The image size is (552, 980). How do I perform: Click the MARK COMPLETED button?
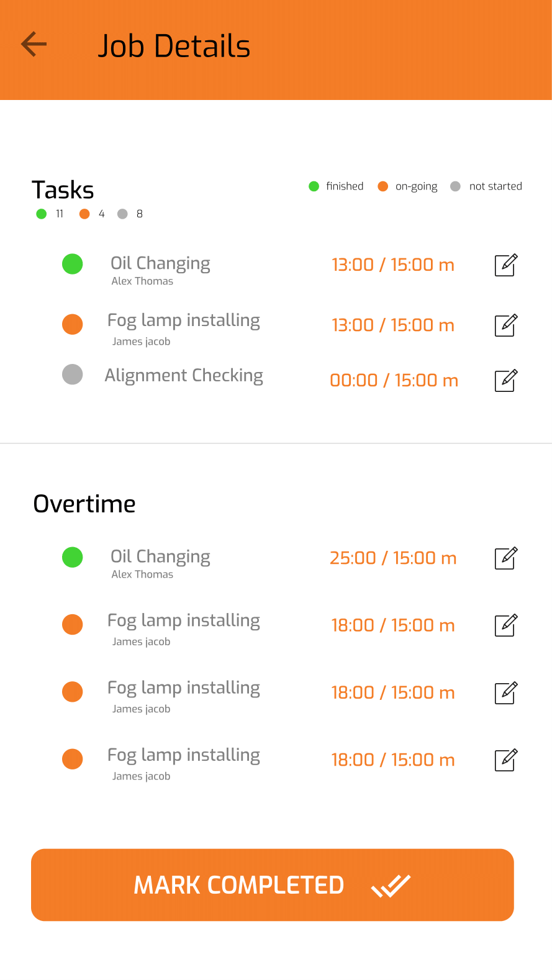[x=273, y=884]
